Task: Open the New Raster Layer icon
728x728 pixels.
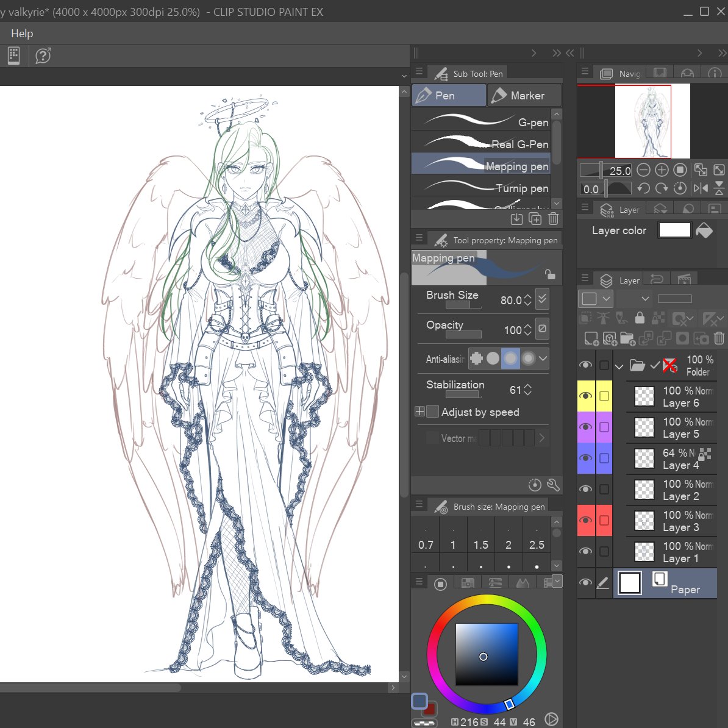Action: (590, 338)
